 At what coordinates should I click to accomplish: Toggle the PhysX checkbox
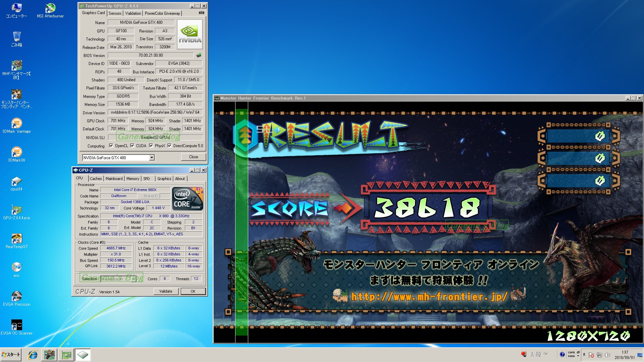coord(151,145)
